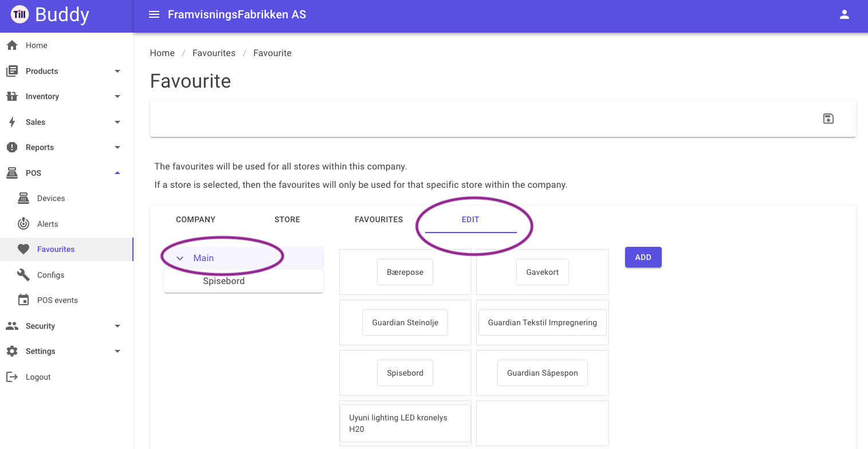Image resolution: width=868 pixels, height=449 pixels.
Task: Collapse the Main tree chevron
Action: coord(180,258)
